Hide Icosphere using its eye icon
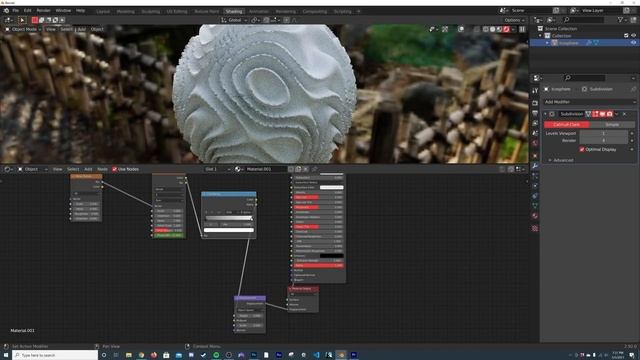The height and width of the screenshot is (360, 640). pos(633,43)
